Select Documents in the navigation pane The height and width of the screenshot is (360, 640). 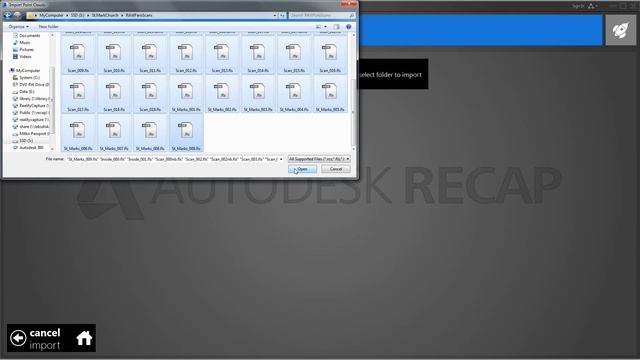click(29, 36)
